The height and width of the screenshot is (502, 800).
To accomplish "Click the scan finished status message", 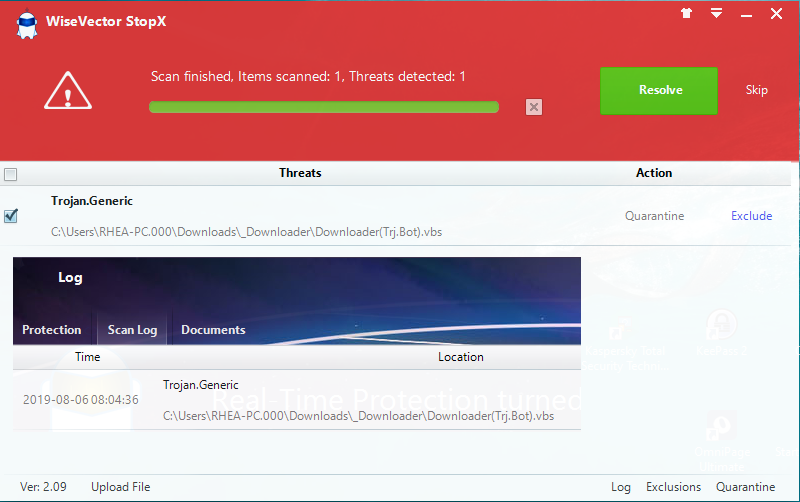I will tap(308, 77).
